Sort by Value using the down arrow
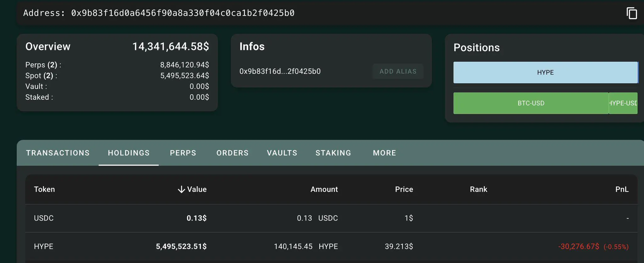This screenshot has width=644, height=263. (x=181, y=189)
